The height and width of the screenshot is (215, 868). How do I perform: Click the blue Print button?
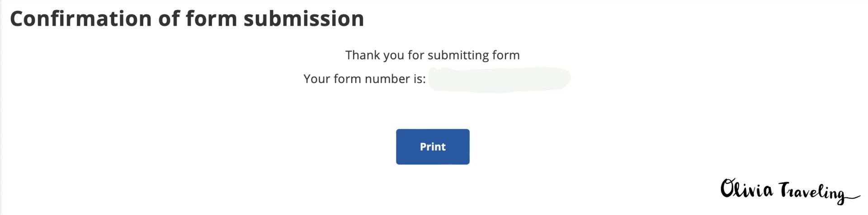(x=433, y=147)
